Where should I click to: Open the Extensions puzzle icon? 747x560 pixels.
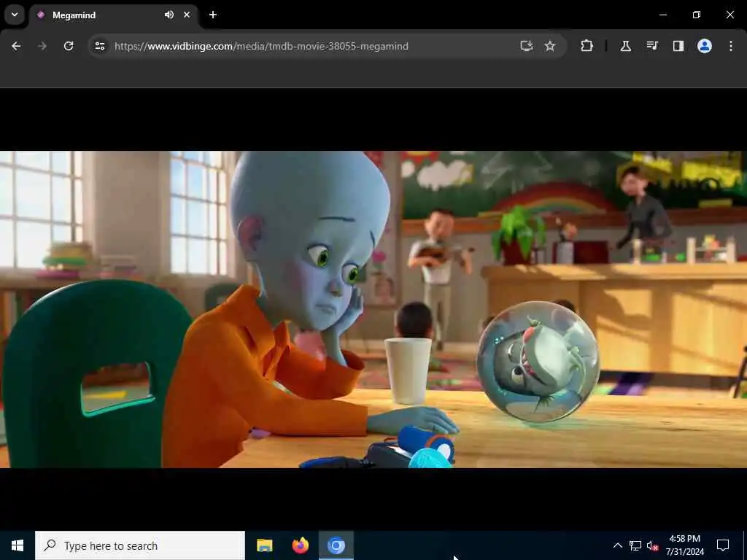pos(587,46)
